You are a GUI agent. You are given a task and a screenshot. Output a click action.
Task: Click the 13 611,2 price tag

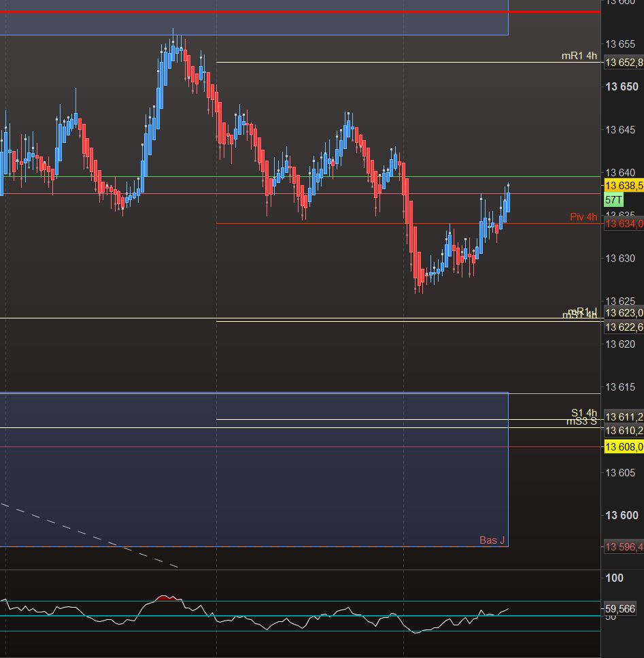coord(624,416)
